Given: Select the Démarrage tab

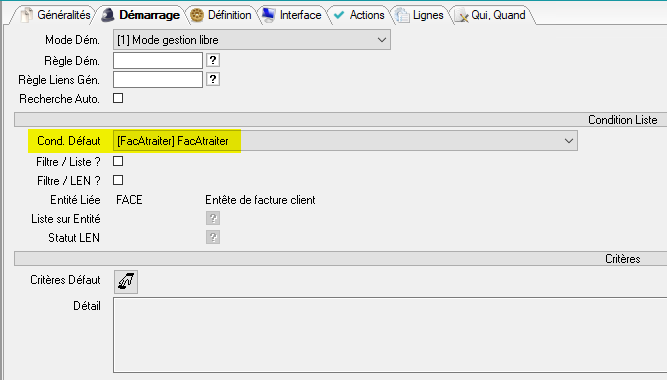Looking at the screenshot, I should [x=141, y=15].
